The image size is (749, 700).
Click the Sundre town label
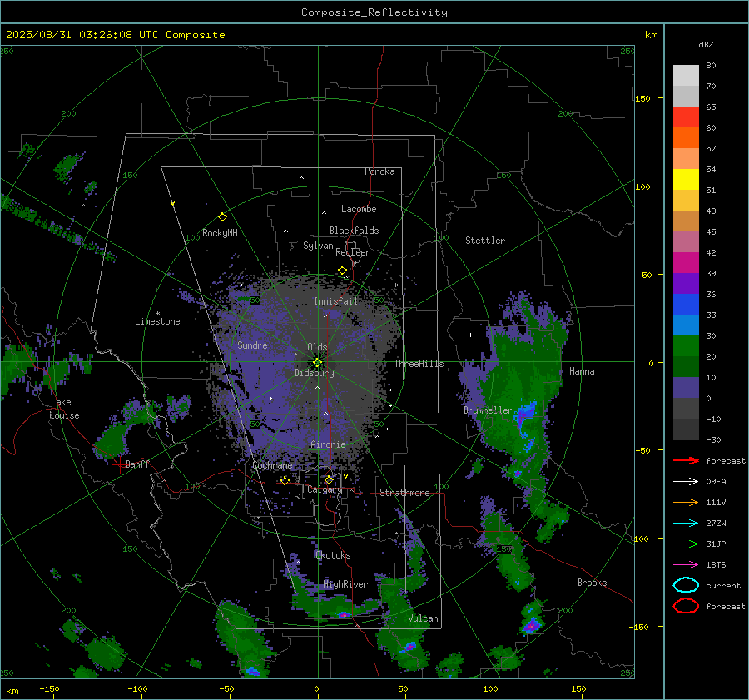coord(252,345)
